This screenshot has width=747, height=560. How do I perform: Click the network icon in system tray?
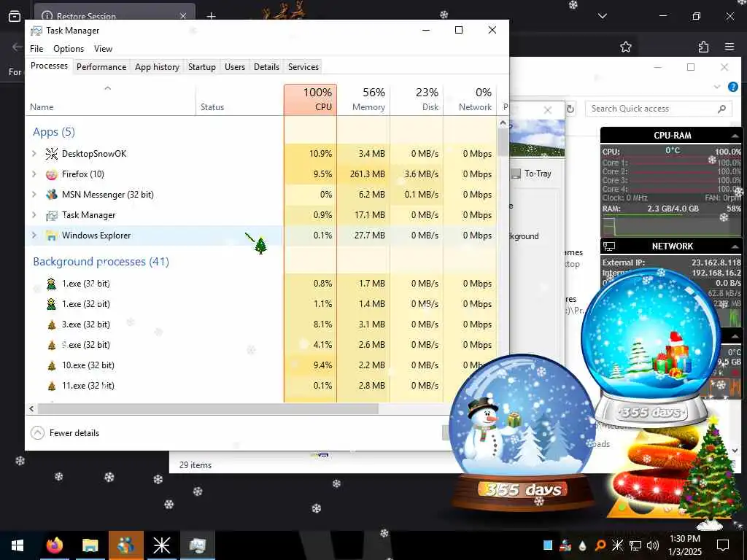coord(635,545)
